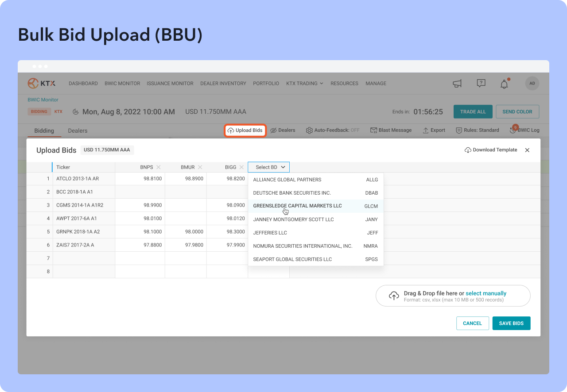Click the select manually link
The height and width of the screenshot is (392, 567).
pos(485,293)
